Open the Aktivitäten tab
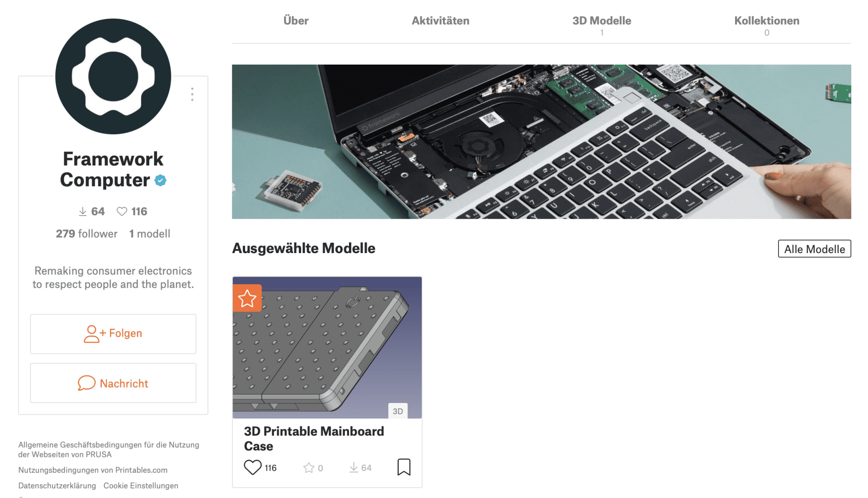This screenshot has height=498, width=868. pyautogui.click(x=440, y=21)
